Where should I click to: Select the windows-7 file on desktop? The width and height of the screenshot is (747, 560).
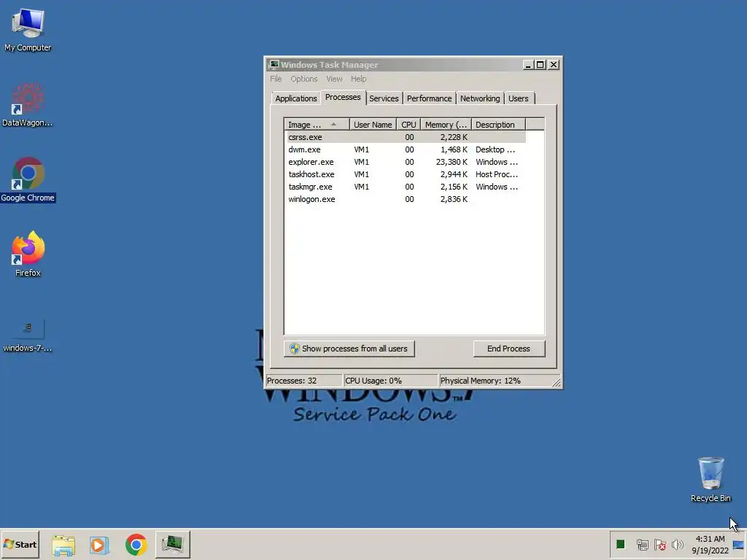(28, 335)
